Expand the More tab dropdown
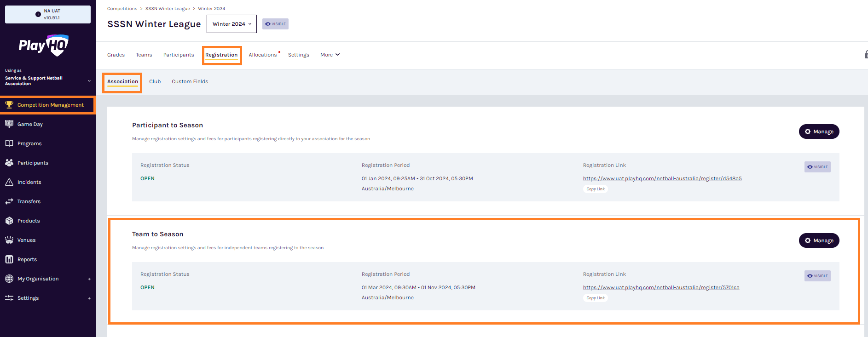 point(330,55)
